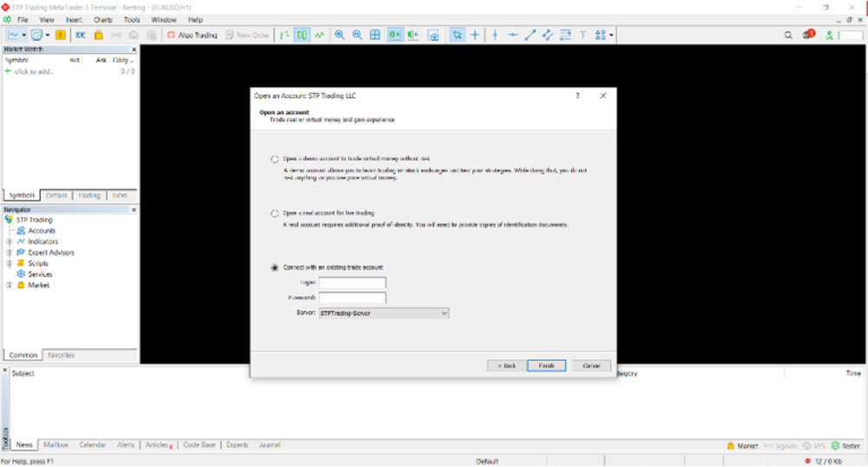Select the Fibonacci retracement tool
The height and width of the screenshot is (467, 868).
point(565,35)
